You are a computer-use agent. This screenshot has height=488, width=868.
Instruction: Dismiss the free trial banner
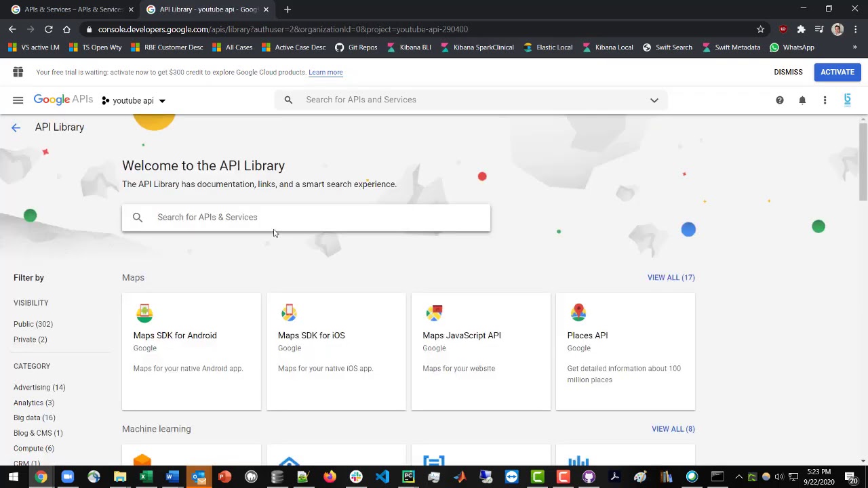[788, 72]
